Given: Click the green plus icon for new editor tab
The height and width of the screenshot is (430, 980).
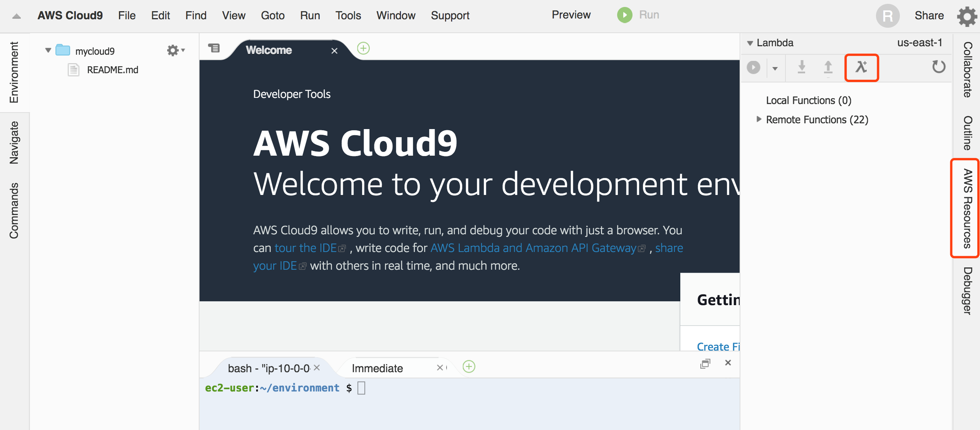Looking at the screenshot, I should 363,49.
